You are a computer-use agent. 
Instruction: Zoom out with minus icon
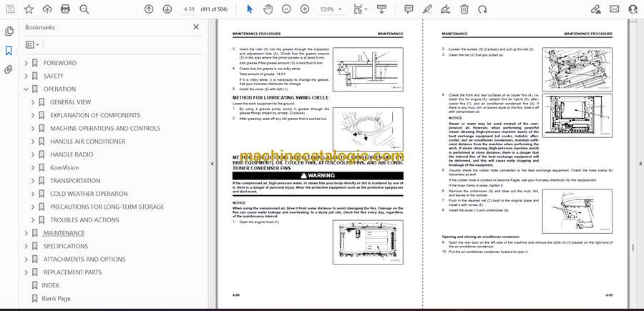click(287, 9)
